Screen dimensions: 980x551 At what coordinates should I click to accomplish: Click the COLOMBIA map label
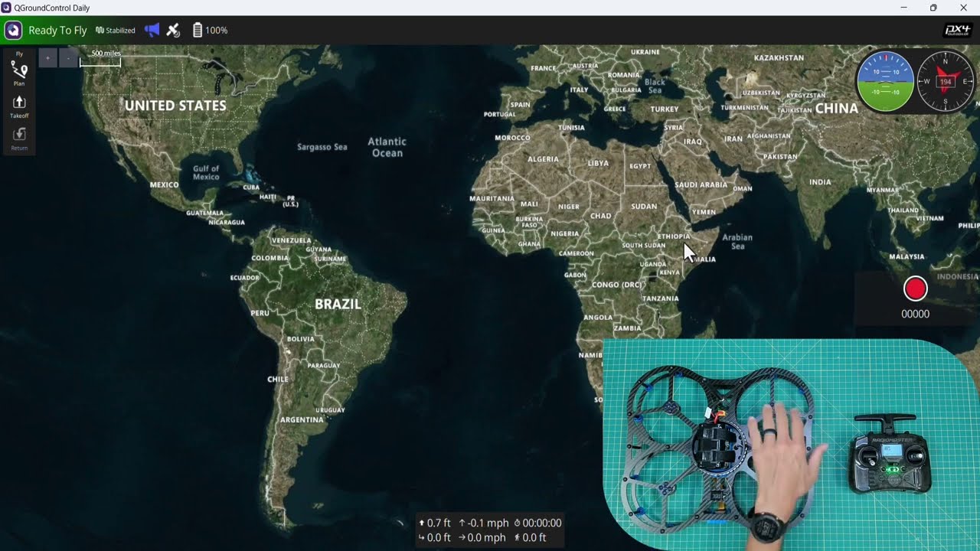point(269,258)
